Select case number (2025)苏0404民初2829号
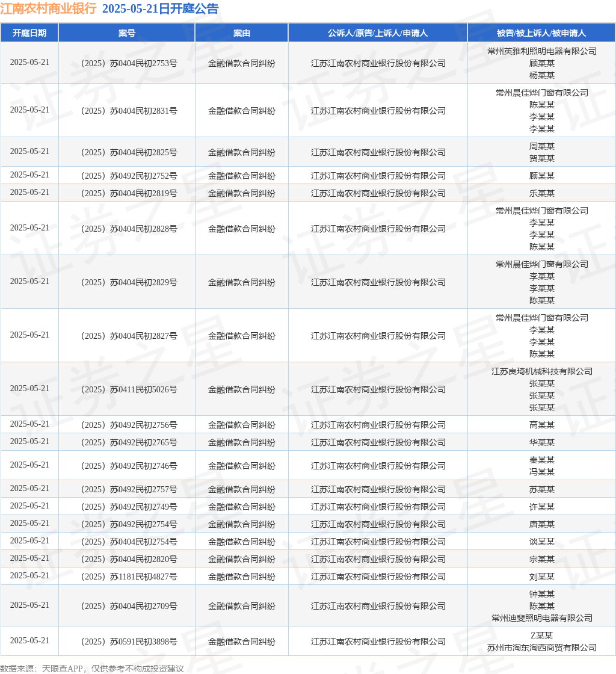This screenshot has width=616, height=674. (129, 282)
